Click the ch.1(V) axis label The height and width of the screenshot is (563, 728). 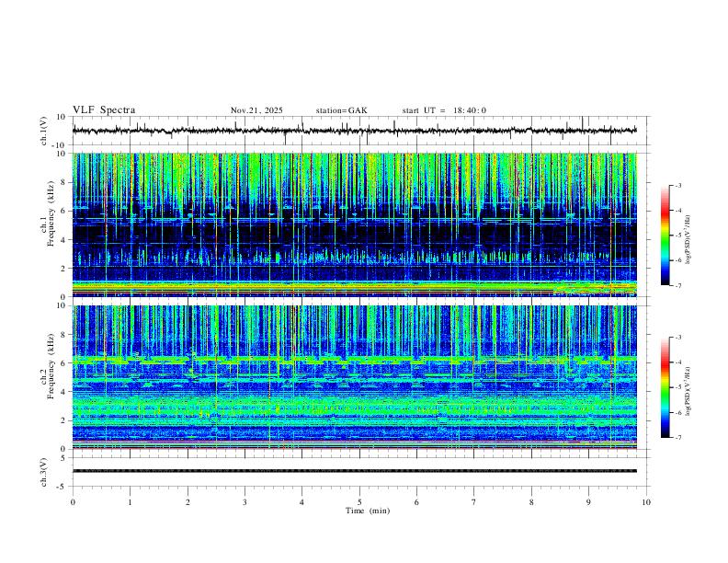pyautogui.click(x=44, y=131)
